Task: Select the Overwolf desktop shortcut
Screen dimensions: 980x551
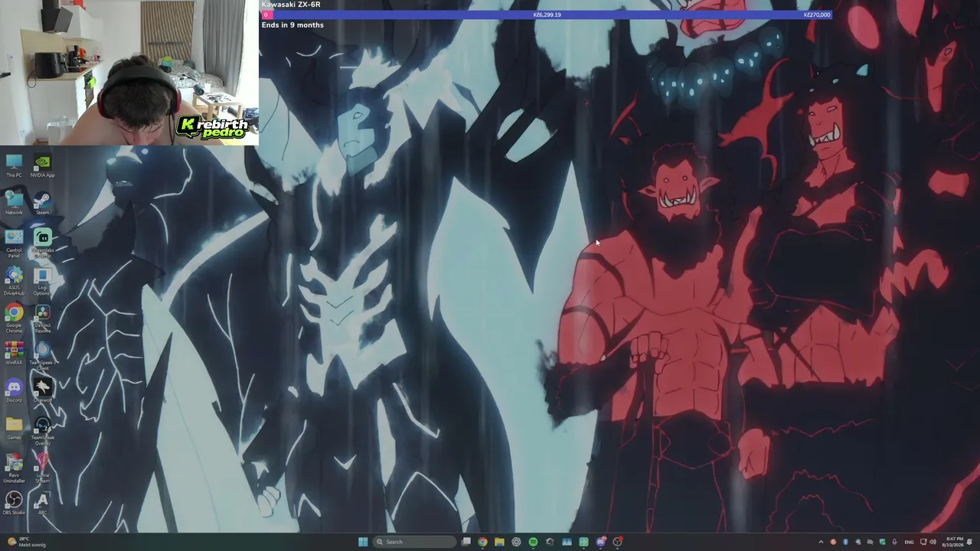Action: click(x=42, y=391)
